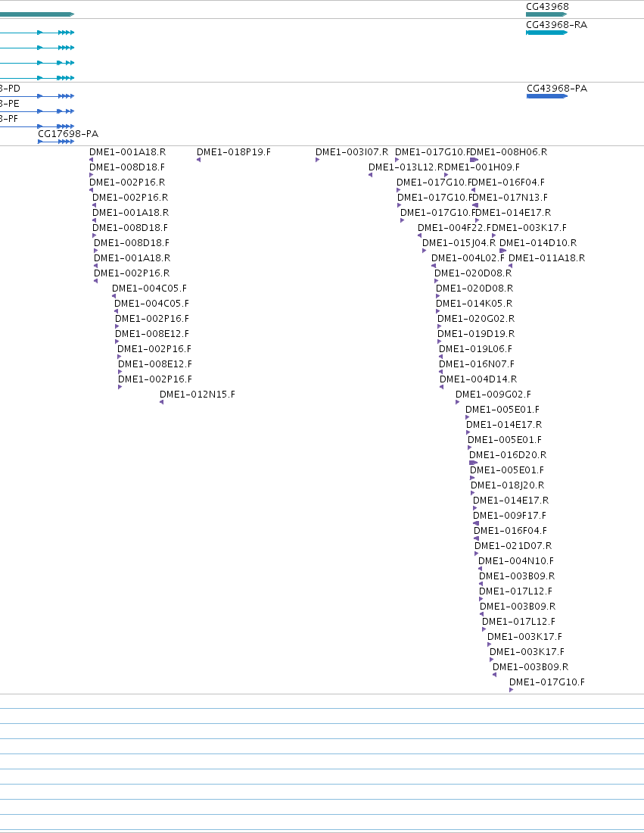Select the DME1-009G02.F label
Viewport: 644px width, 833px height.
493,395
